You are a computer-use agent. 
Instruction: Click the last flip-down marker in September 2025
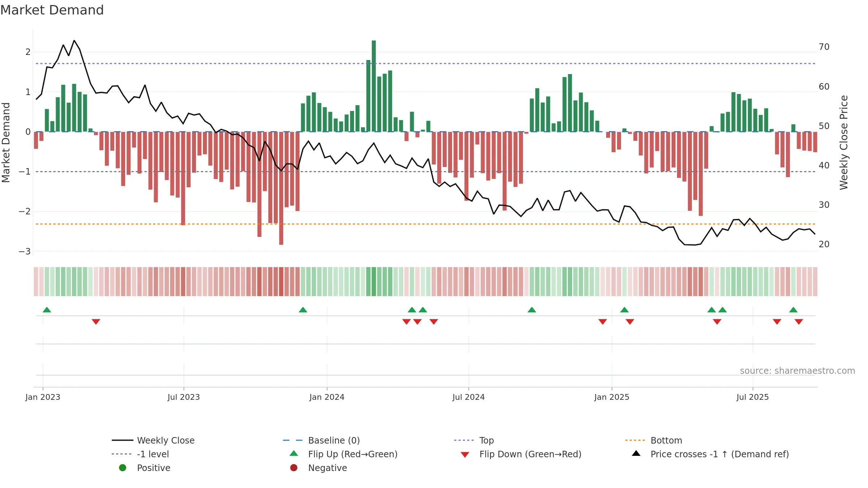(x=799, y=322)
